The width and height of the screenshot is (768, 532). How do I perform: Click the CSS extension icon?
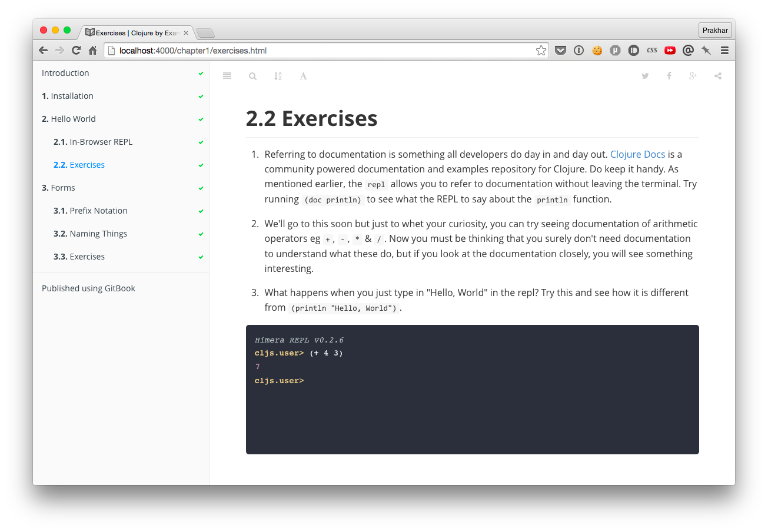[651, 51]
